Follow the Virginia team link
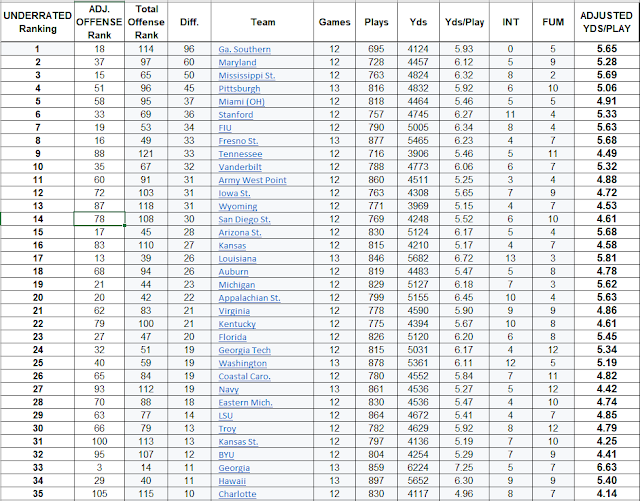This screenshot has height=501, width=640. [234, 311]
